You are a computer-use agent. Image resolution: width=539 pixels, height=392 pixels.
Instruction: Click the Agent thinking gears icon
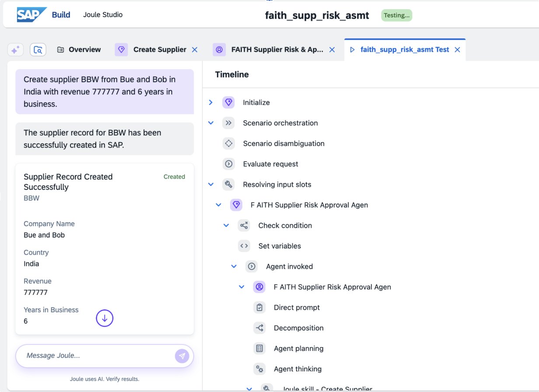259,369
